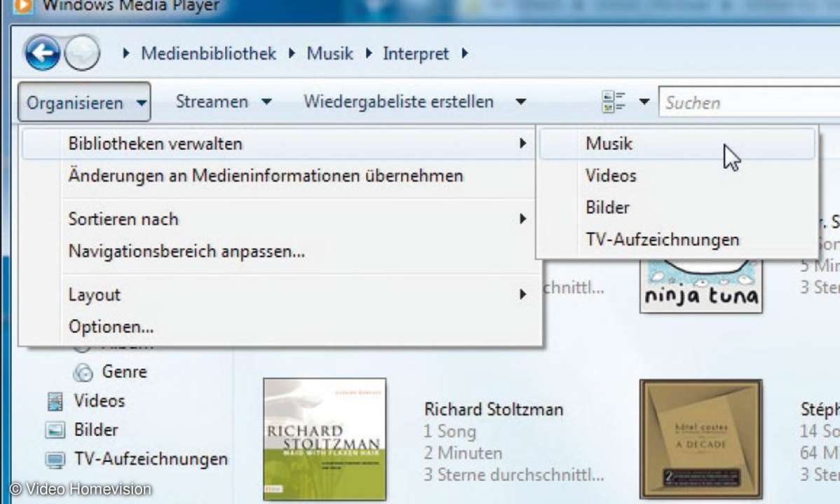Viewport: 840px width, 504px height.
Task: Open the Layout submenu entry
Action: [279, 294]
